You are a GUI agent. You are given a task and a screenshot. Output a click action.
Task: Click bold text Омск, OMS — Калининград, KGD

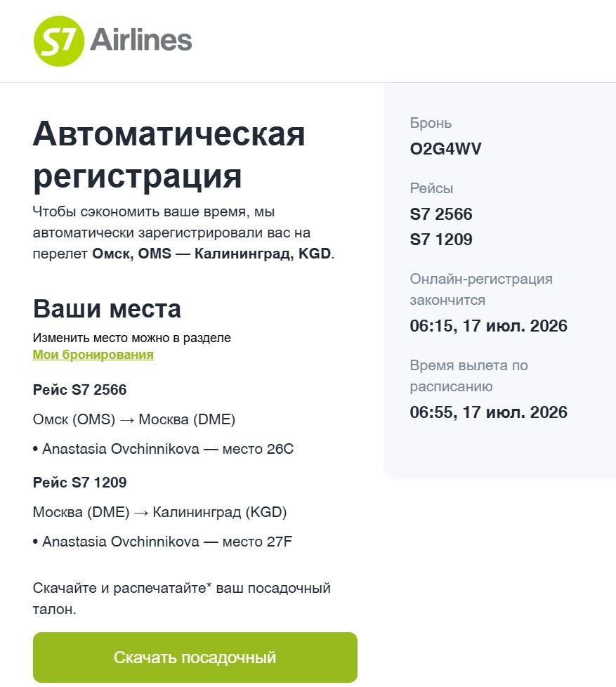coord(211,254)
